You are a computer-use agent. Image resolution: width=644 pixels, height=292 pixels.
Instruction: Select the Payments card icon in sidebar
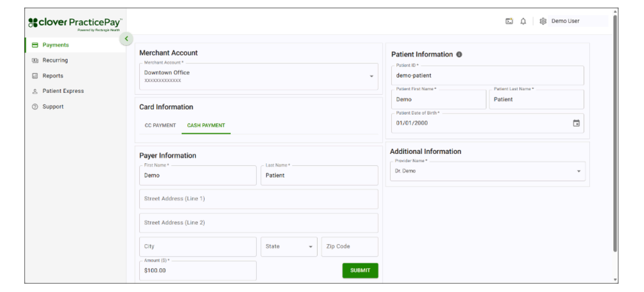pos(35,45)
